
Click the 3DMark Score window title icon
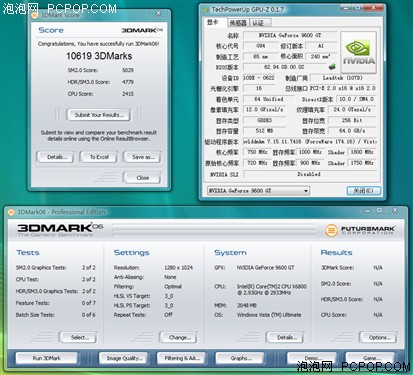coord(34,15)
